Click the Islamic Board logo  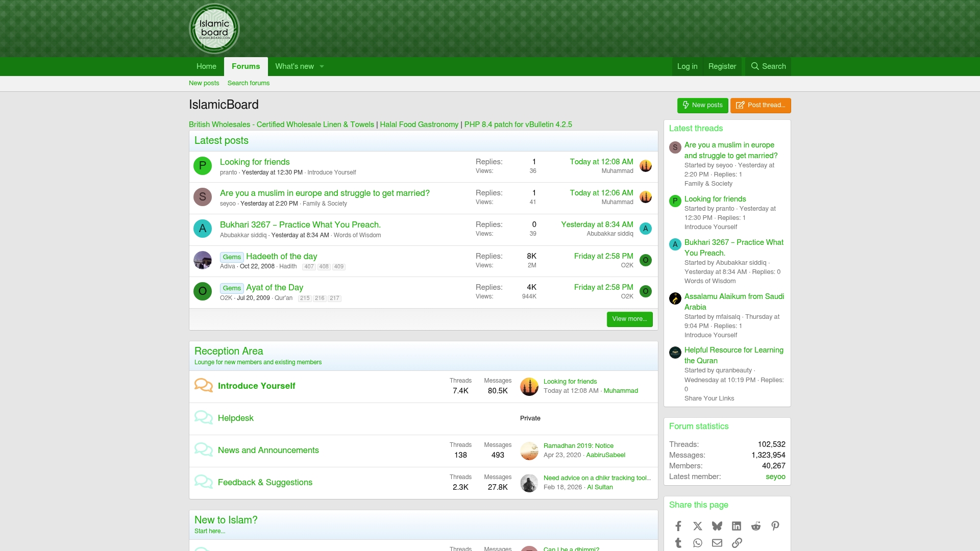[x=214, y=29]
